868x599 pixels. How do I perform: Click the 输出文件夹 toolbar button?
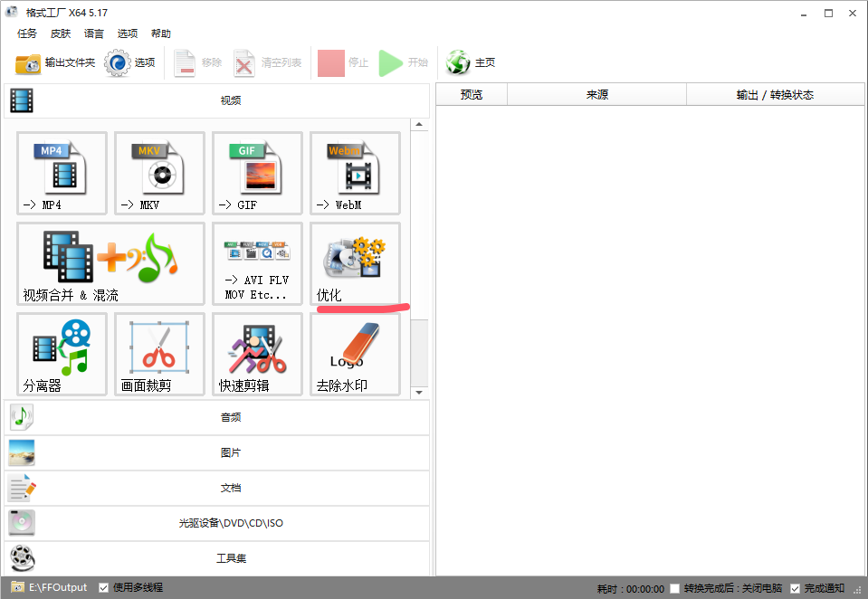[x=55, y=63]
